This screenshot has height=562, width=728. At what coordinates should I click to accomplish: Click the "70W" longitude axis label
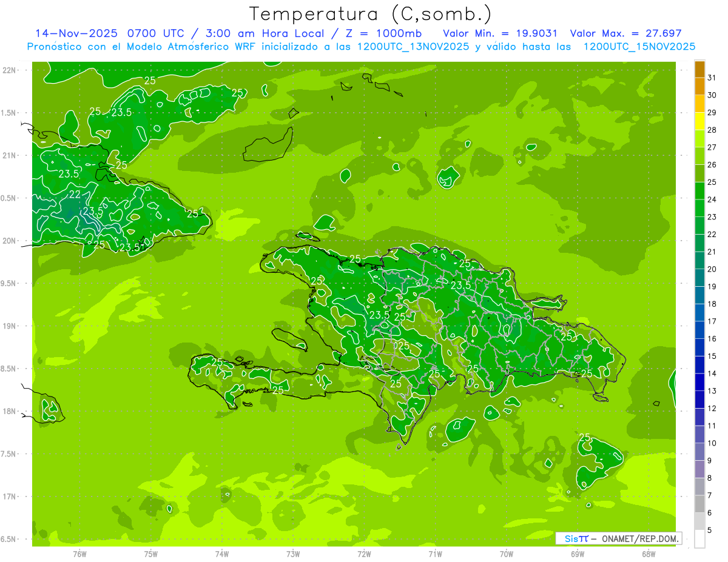506,554
